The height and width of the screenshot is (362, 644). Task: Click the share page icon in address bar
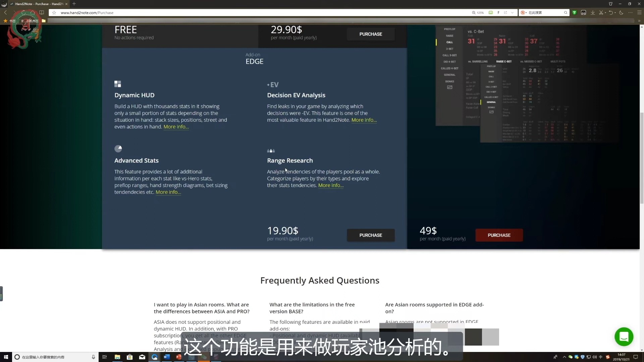click(x=505, y=13)
